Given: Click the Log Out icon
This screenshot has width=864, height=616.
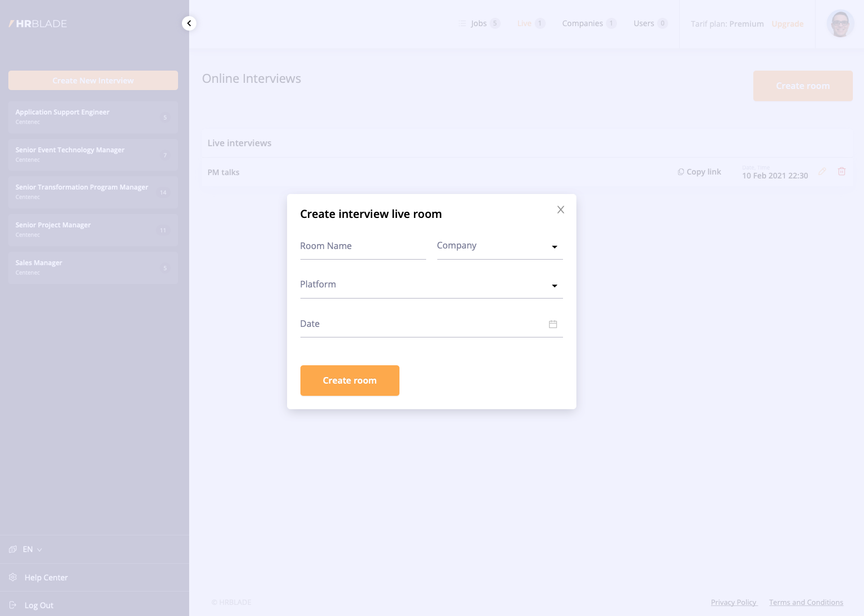Looking at the screenshot, I should (13, 605).
